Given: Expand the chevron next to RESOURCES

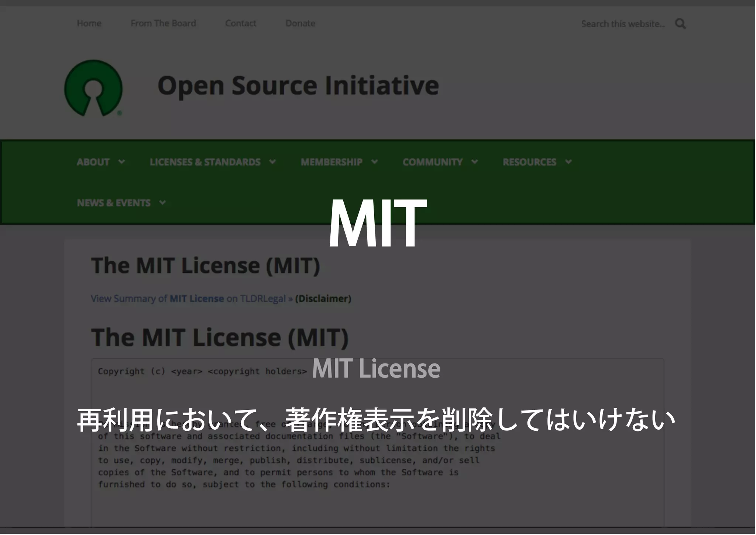Looking at the screenshot, I should [x=568, y=162].
